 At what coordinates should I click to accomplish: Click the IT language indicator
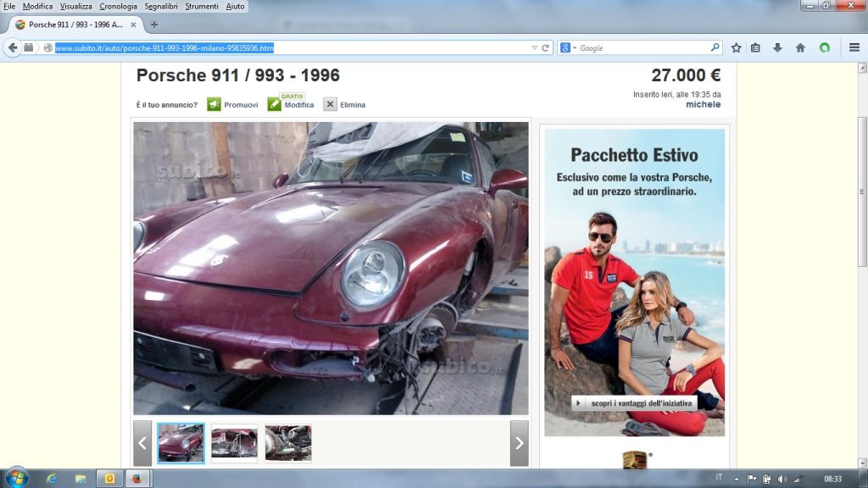tap(719, 477)
